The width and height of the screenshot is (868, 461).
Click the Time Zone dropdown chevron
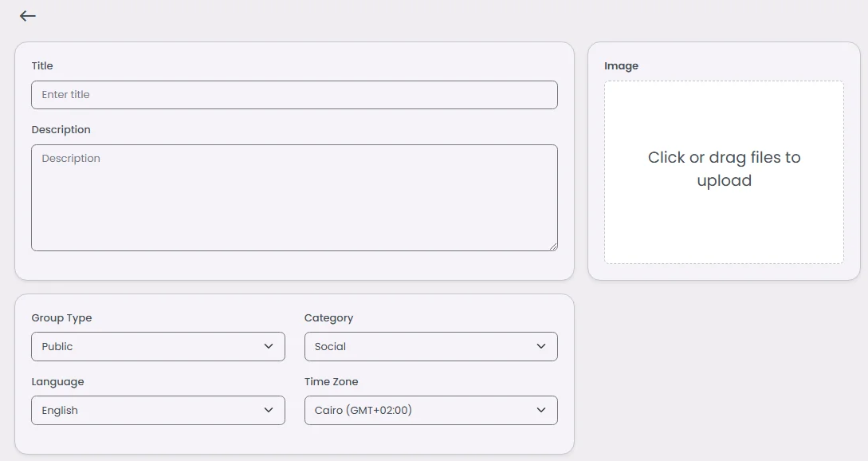[x=541, y=410]
